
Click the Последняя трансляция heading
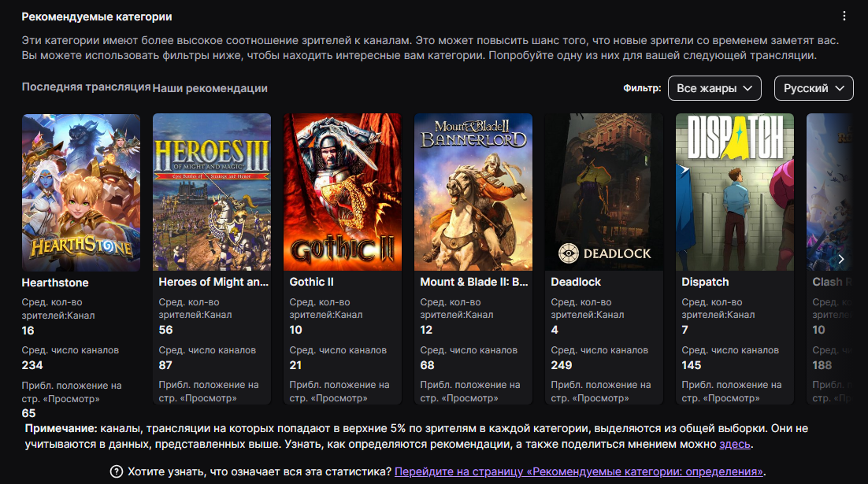(x=86, y=87)
